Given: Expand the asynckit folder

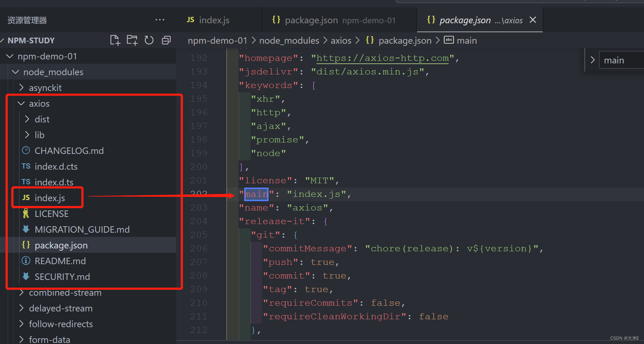Looking at the screenshot, I should pyautogui.click(x=21, y=88).
